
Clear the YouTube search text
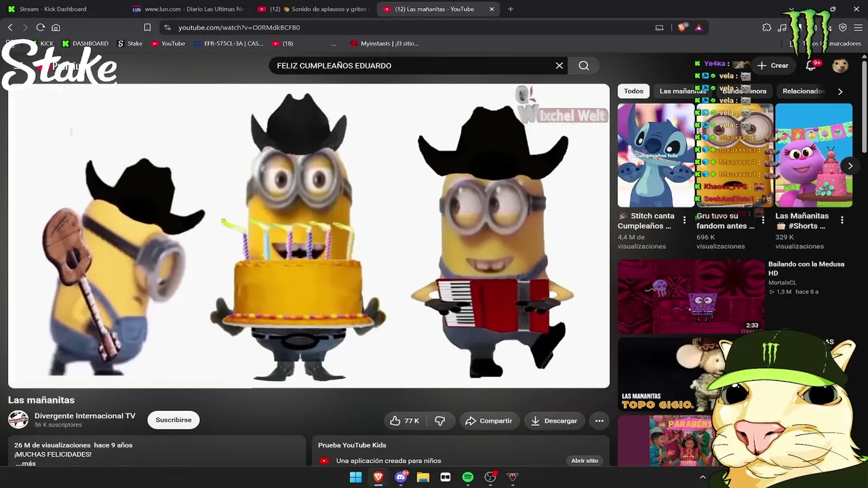click(x=559, y=66)
